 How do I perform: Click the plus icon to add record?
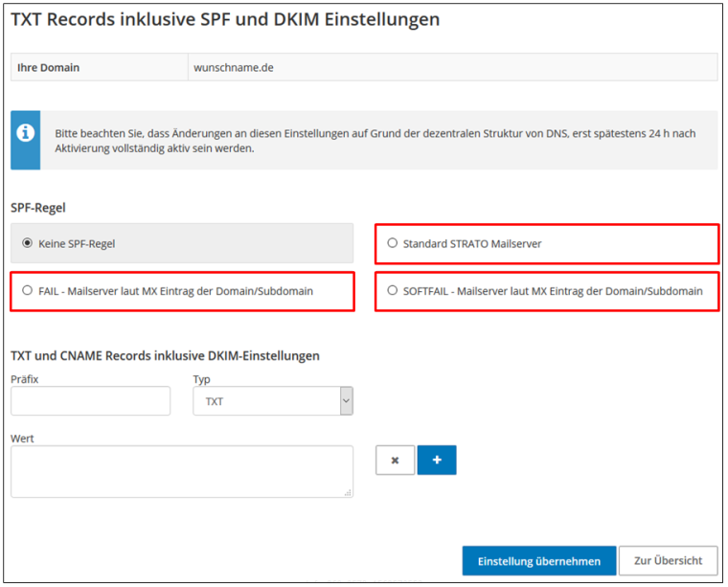437,460
